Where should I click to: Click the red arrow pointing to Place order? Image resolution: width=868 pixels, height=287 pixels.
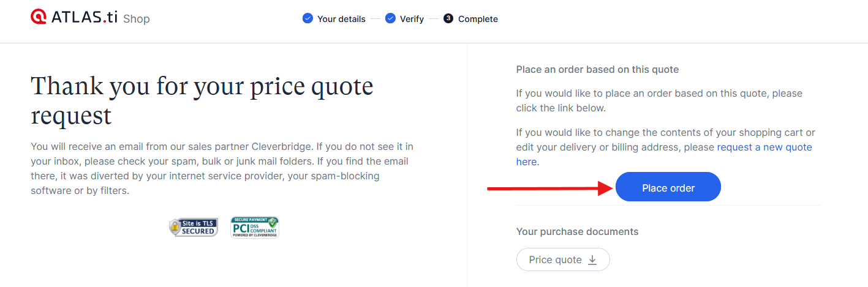point(551,188)
